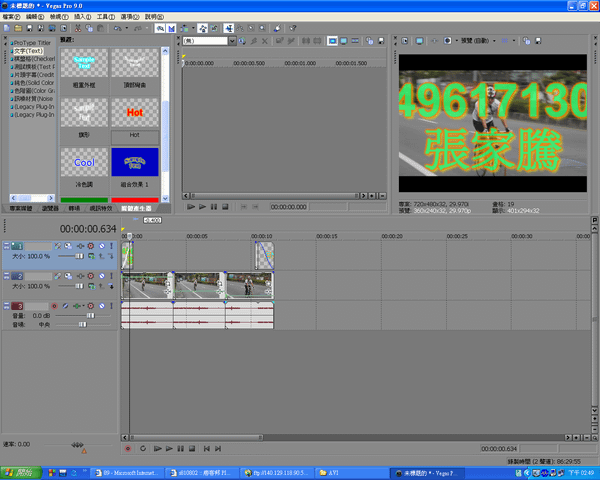Click the New Project toolbar icon

point(7,28)
